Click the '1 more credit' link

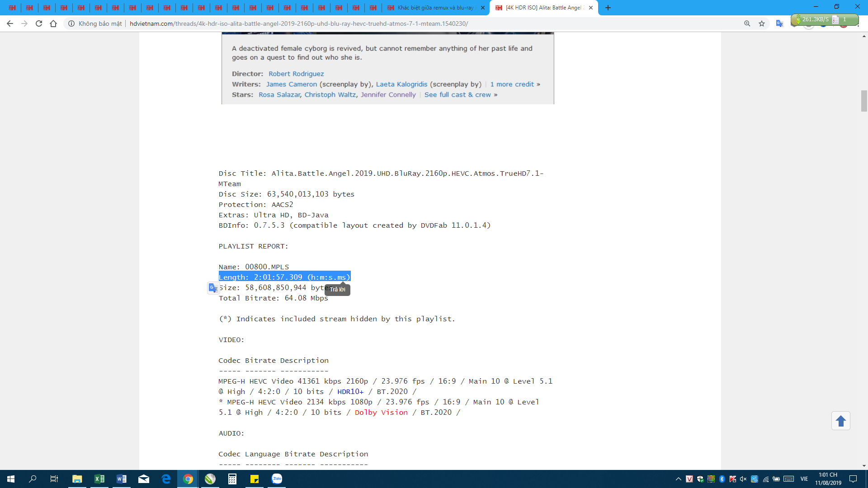tap(512, 84)
